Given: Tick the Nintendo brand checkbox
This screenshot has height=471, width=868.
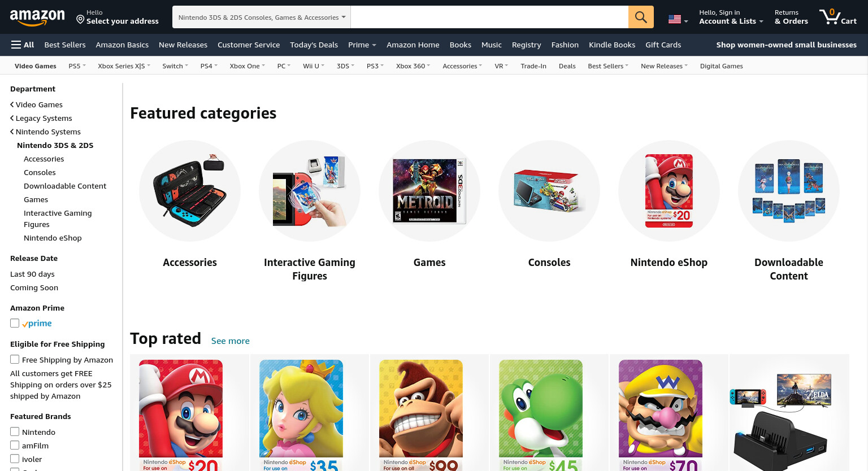Looking at the screenshot, I should tap(15, 431).
